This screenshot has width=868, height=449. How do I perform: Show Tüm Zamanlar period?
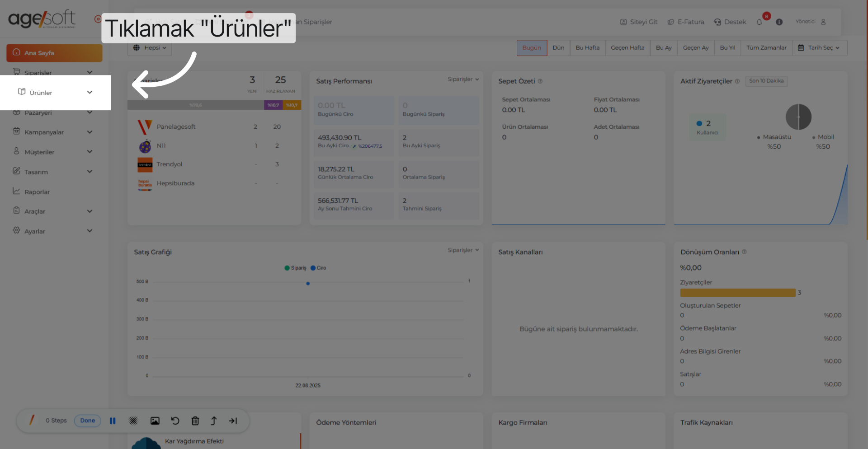point(766,48)
